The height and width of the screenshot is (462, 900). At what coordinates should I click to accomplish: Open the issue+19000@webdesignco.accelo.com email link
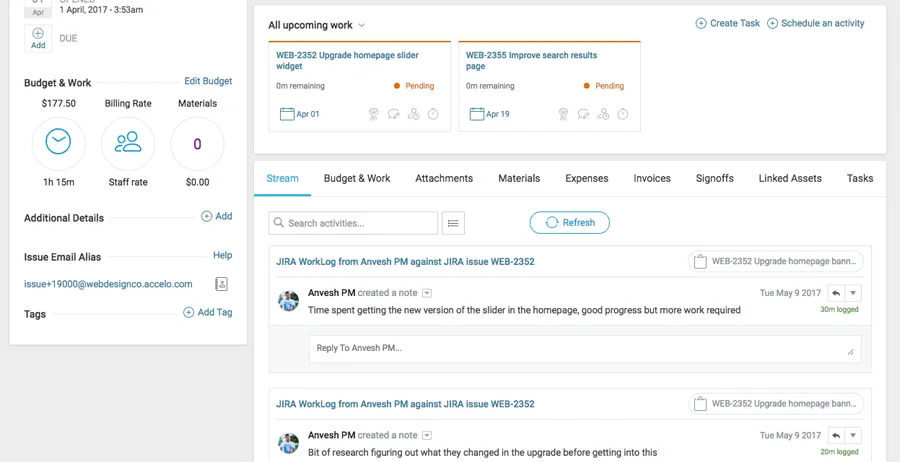(108, 284)
